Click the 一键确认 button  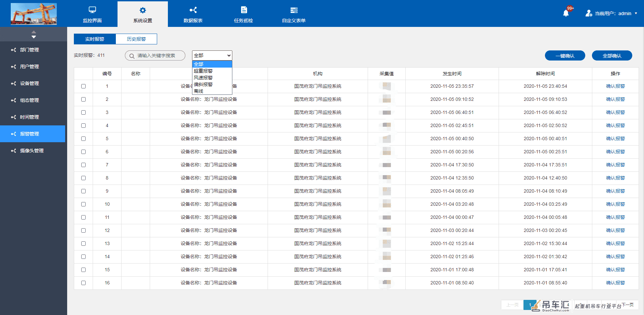[565, 56]
